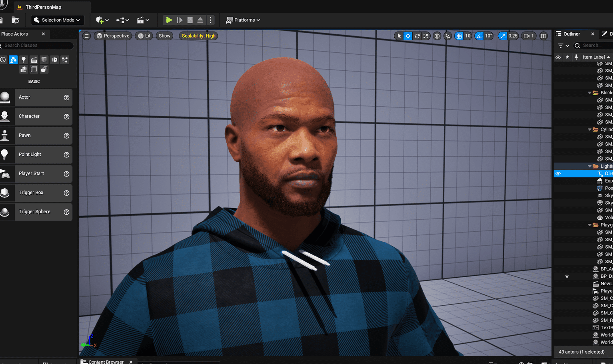
Task: Open help for the Actor class
Action: [x=67, y=97]
